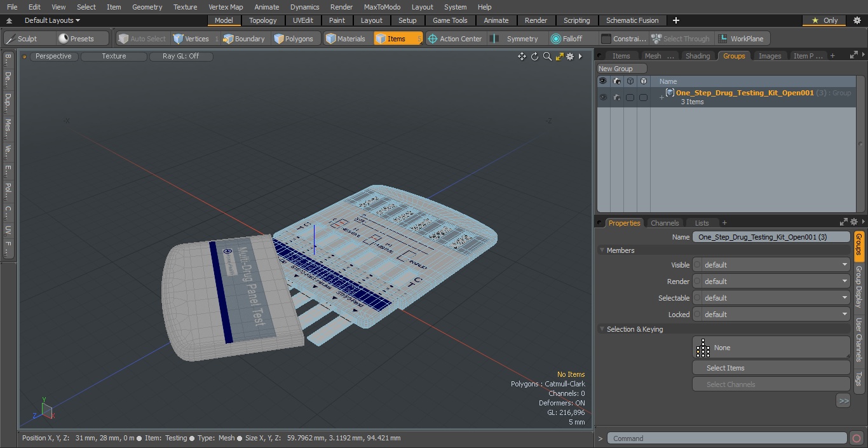
Task: Click the double-arrow more button
Action: (843, 401)
